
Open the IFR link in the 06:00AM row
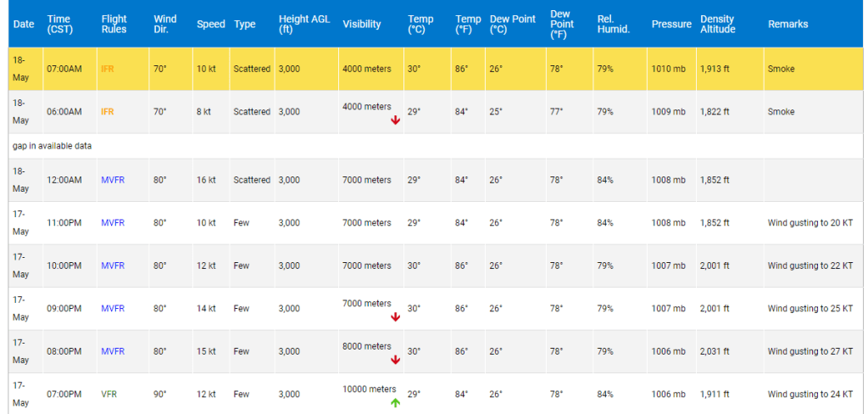107,112
